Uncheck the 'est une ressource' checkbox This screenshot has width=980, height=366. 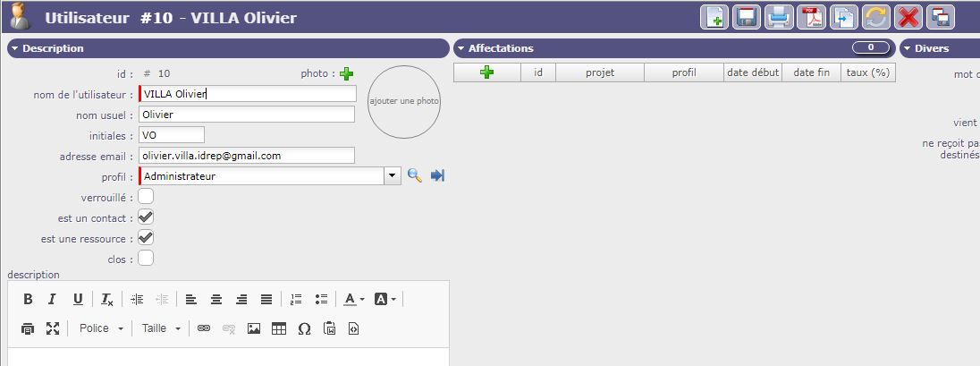click(146, 238)
